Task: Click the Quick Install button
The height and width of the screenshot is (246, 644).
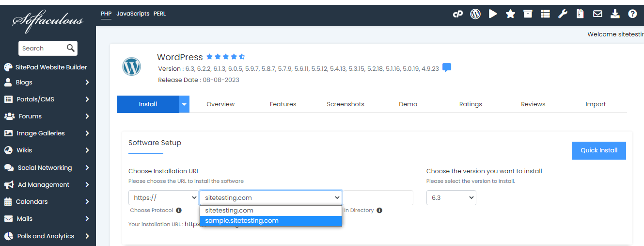Action: pos(599,150)
